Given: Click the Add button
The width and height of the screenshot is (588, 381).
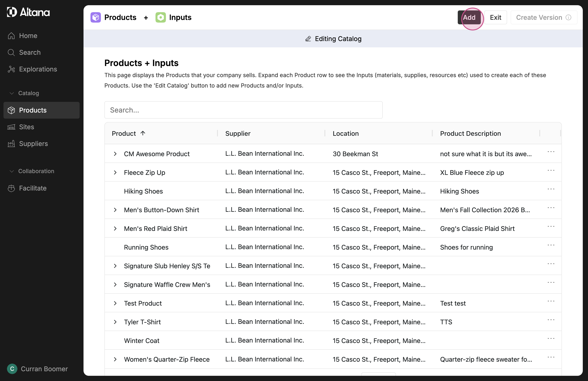Looking at the screenshot, I should [x=469, y=18].
